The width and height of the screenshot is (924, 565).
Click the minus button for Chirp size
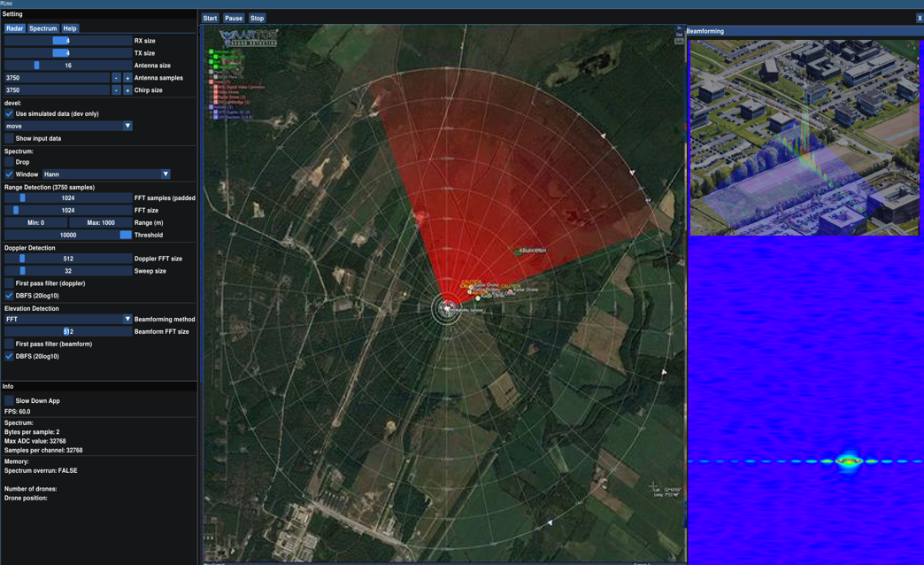(116, 90)
